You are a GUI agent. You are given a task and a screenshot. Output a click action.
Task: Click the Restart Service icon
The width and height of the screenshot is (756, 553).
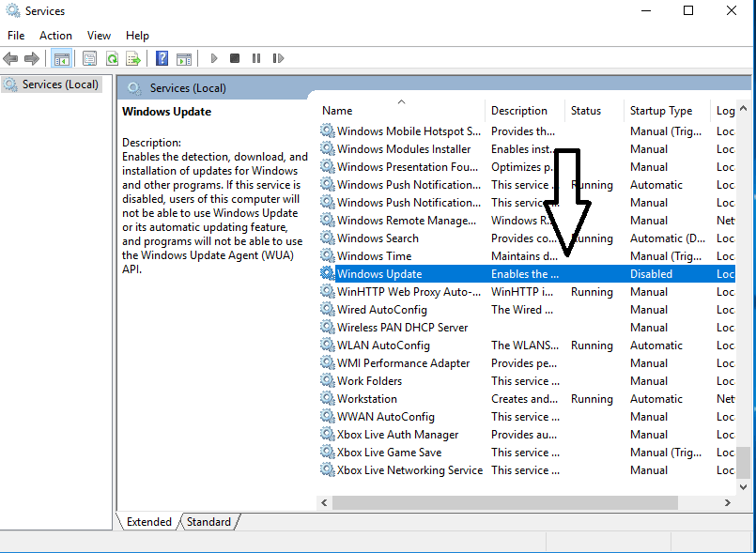(x=278, y=59)
